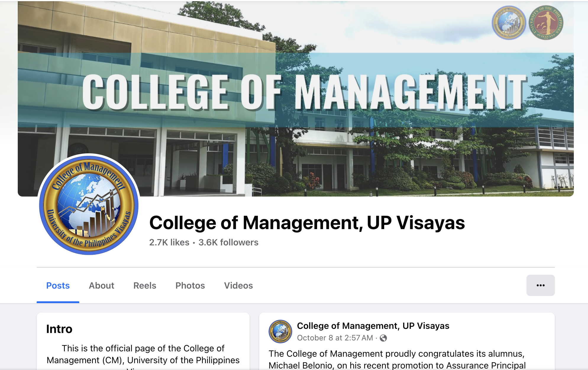Image resolution: width=588 pixels, height=370 pixels.
Task: Open the post author name link
Action: click(373, 326)
